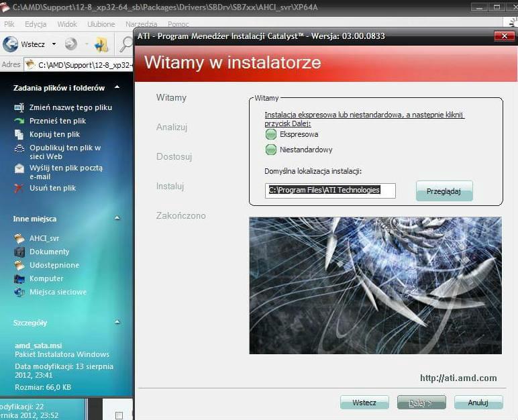Click the copy icon beside Kopiuj ten plik

point(19,134)
